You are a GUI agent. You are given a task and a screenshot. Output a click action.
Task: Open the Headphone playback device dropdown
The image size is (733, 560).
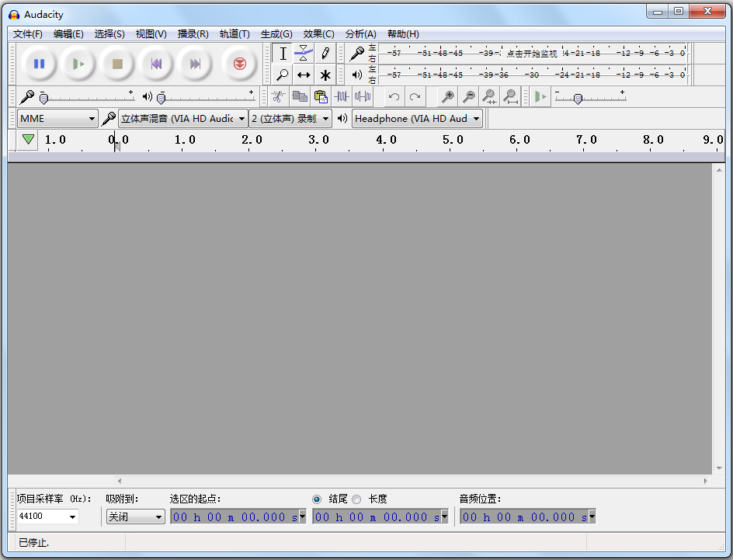tap(417, 119)
